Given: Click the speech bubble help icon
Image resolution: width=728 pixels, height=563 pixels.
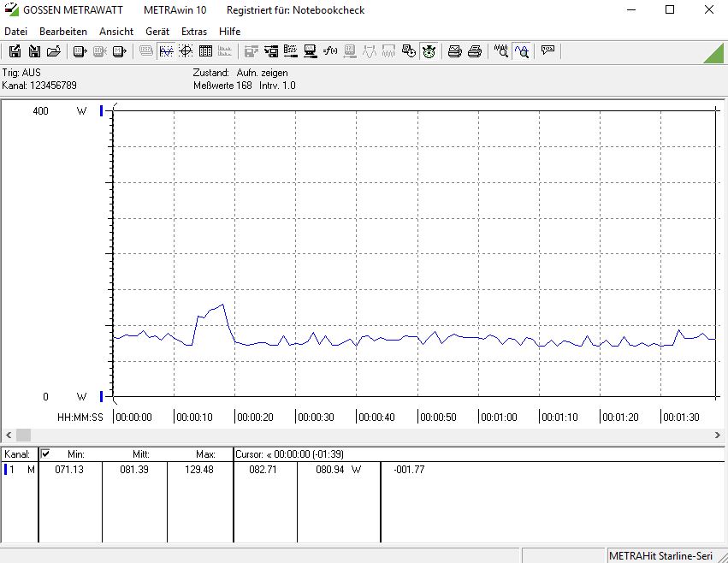Looking at the screenshot, I should (x=547, y=50).
